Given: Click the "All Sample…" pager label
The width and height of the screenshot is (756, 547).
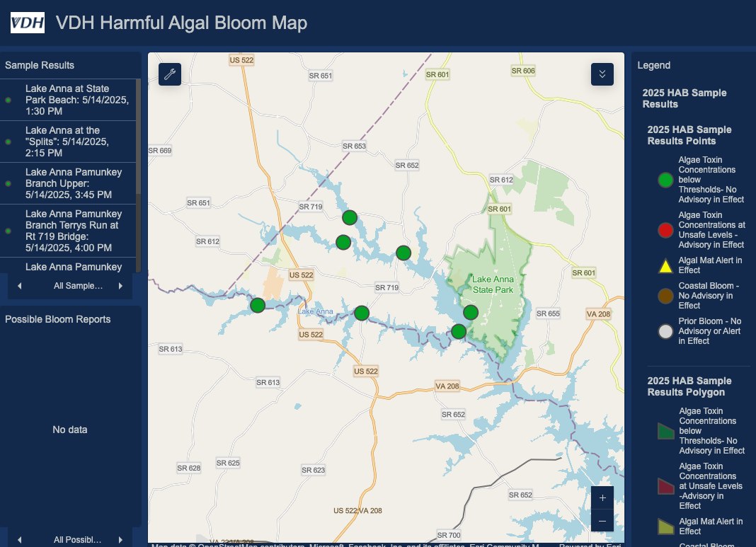Looking at the screenshot, I should pyautogui.click(x=78, y=286).
